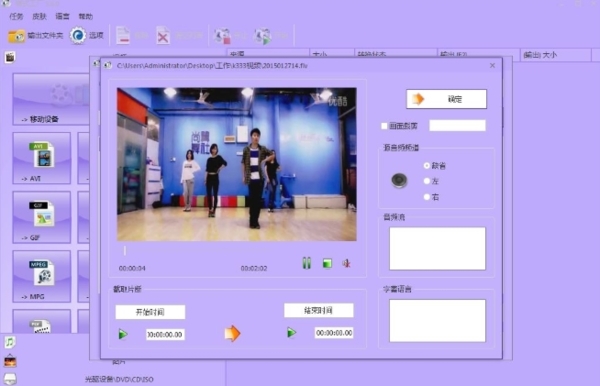Click the 来源 column header
This screenshot has height=386, width=600.
[x=268, y=54]
